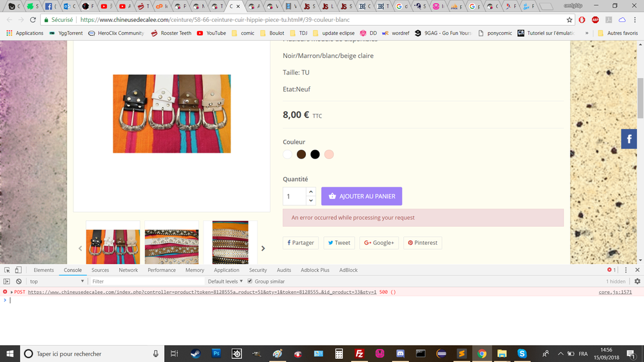The width and height of the screenshot is (644, 362).
Task: Click the quantity input field
Action: point(294,196)
